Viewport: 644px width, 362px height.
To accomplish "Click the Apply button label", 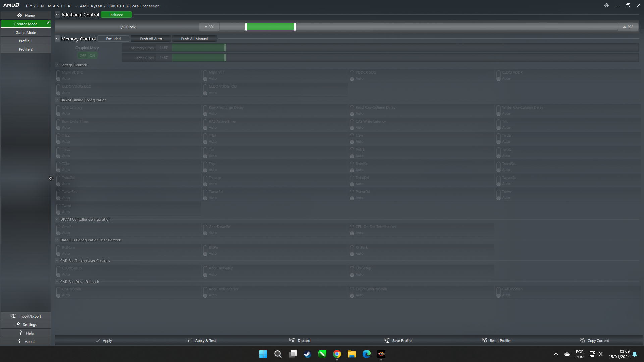I will click(x=107, y=341).
